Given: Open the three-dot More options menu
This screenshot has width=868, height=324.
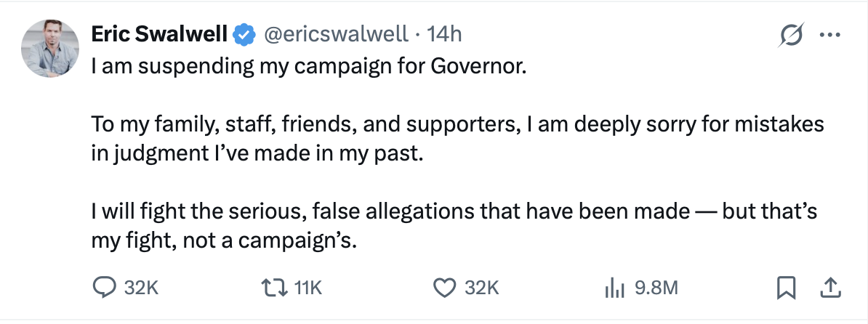Looking at the screenshot, I should tap(829, 34).
